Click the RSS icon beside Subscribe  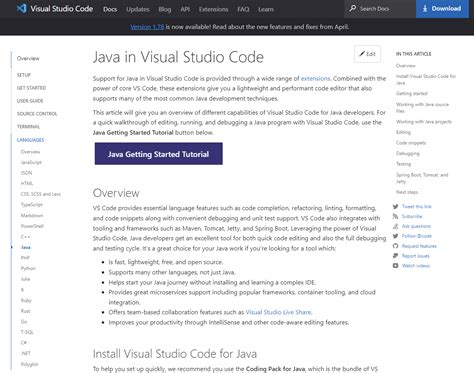(x=395, y=216)
